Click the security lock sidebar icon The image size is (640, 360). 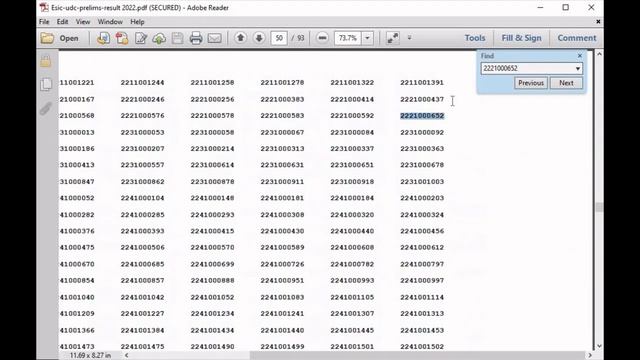pyautogui.click(x=46, y=61)
